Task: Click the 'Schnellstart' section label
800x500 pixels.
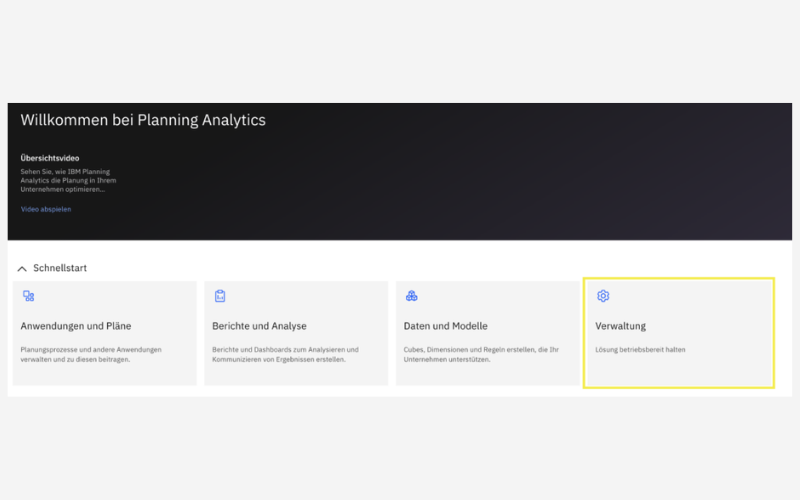Action: [x=60, y=268]
